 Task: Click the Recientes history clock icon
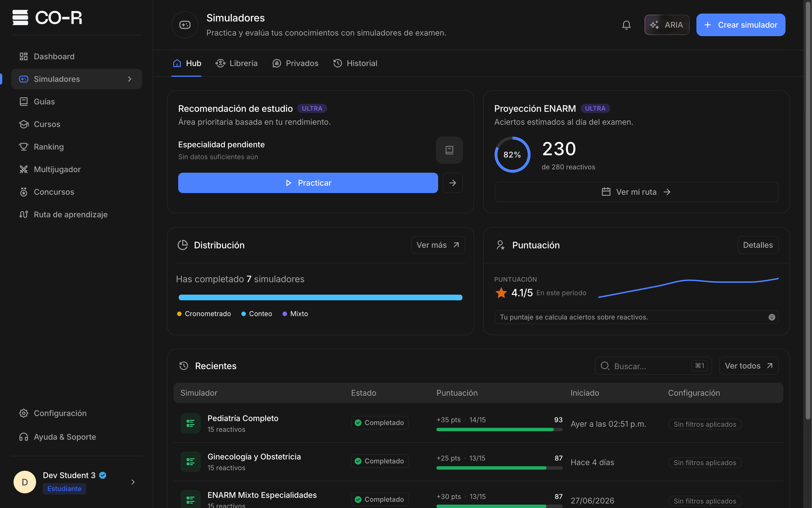point(184,366)
